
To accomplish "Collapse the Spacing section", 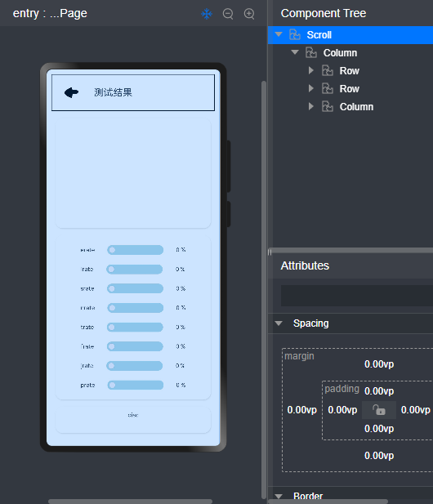I will pos(279,323).
